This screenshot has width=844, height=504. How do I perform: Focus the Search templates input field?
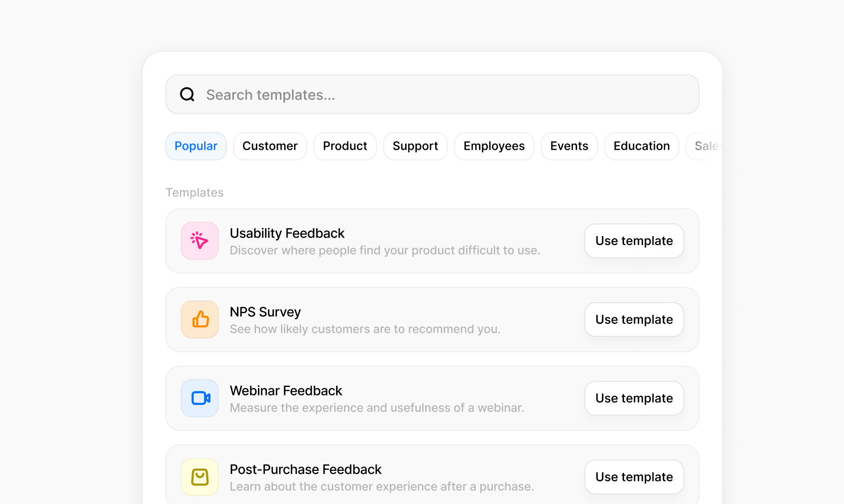[433, 94]
